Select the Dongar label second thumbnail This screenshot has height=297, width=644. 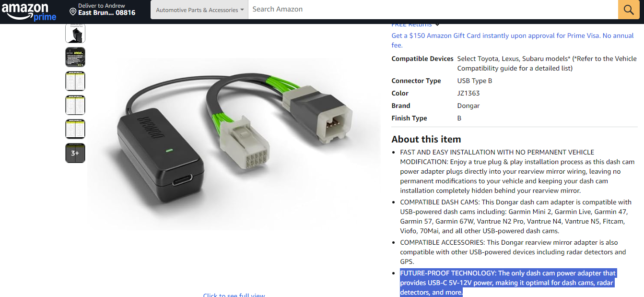pyautogui.click(x=75, y=57)
